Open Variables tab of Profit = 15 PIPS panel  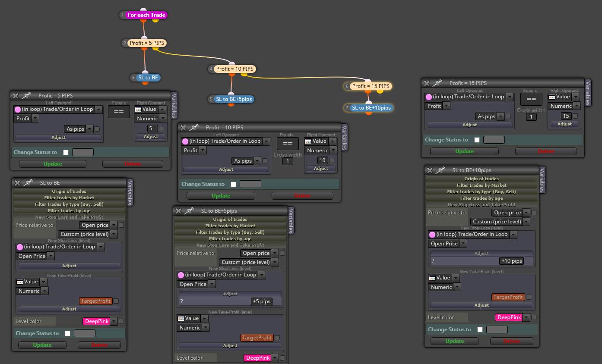click(x=588, y=92)
